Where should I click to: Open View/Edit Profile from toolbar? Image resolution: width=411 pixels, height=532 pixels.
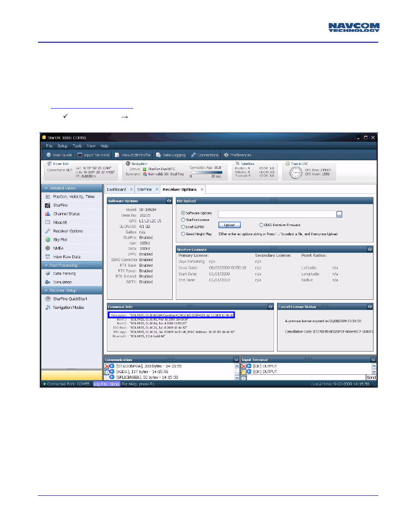click(133, 155)
